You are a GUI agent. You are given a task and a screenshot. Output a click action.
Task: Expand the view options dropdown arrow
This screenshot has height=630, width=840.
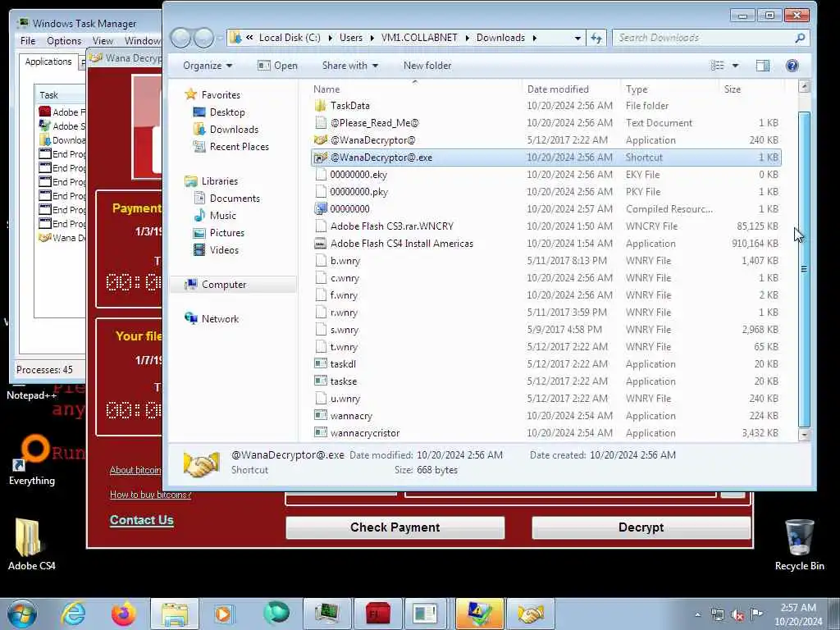pyautogui.click(x=736, y=66)
